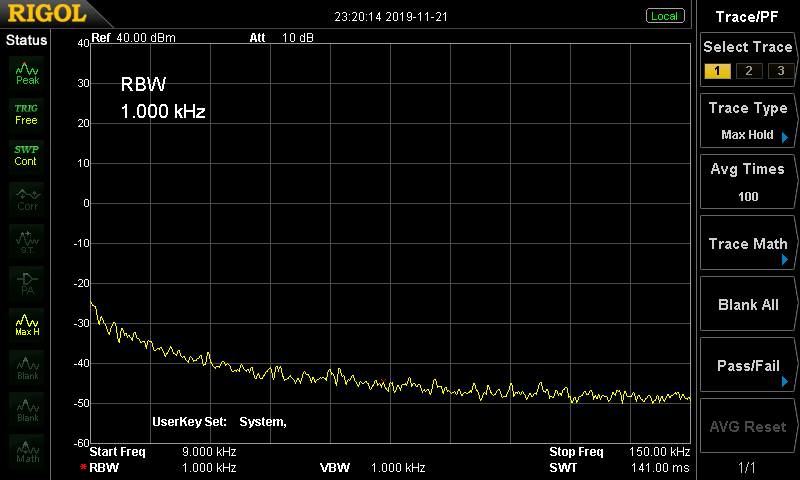
Task: Click the green Local indicator
Action: (x=664, y=16)
